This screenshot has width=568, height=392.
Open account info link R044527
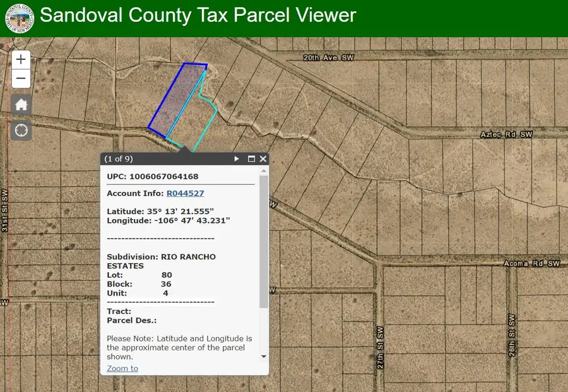(185, 193)
